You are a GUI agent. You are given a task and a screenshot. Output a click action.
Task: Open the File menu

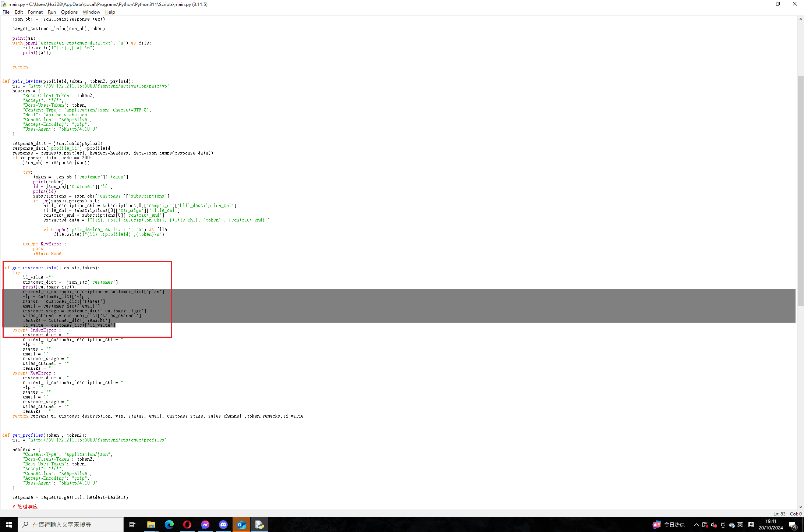pyautogui.click(x=6, y=12)
